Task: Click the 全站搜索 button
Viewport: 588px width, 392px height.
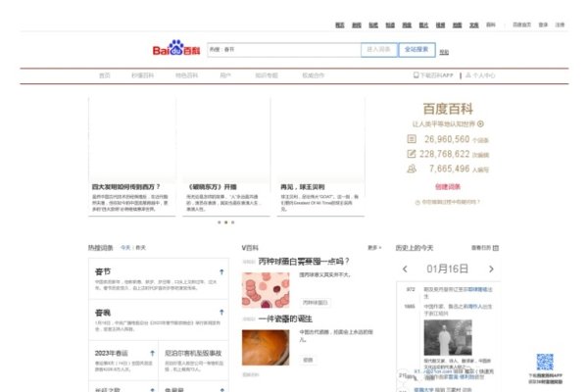Action: (x=416, y=50)
